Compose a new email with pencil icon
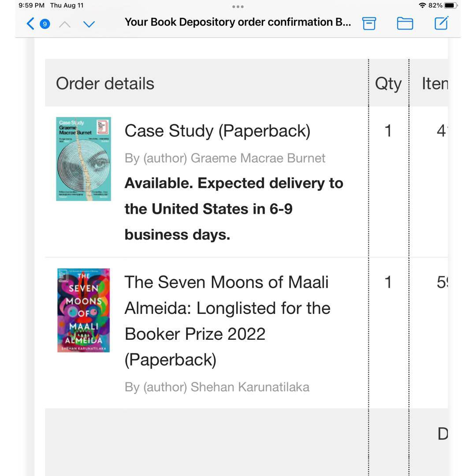The height and width of the screenshot is (476, 476). [x=441, y=23]
